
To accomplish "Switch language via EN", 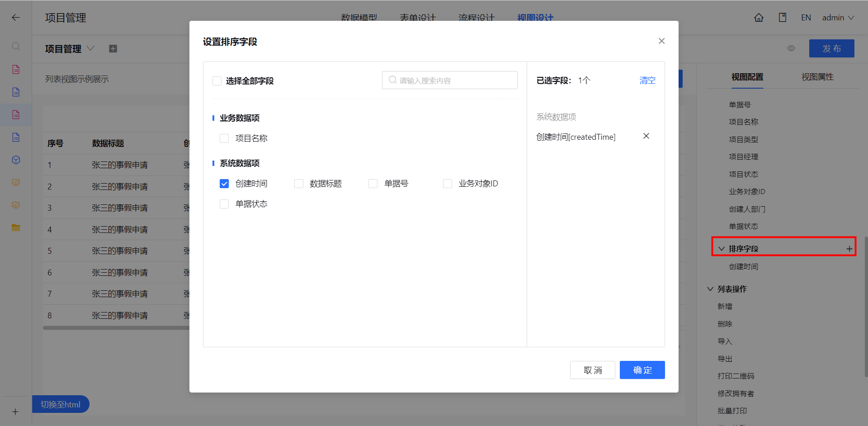I will 806,18.
